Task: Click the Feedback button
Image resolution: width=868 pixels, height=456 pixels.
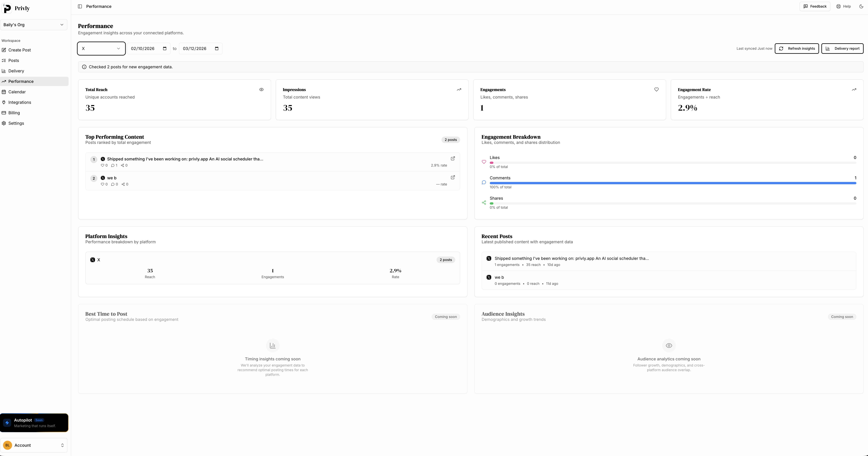Action: [815, 6]
